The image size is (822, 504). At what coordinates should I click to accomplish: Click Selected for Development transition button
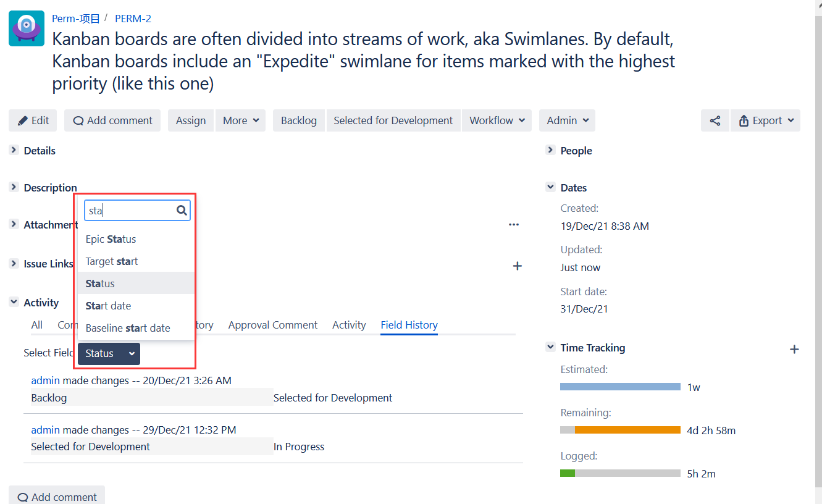click(x=393, y=120)
